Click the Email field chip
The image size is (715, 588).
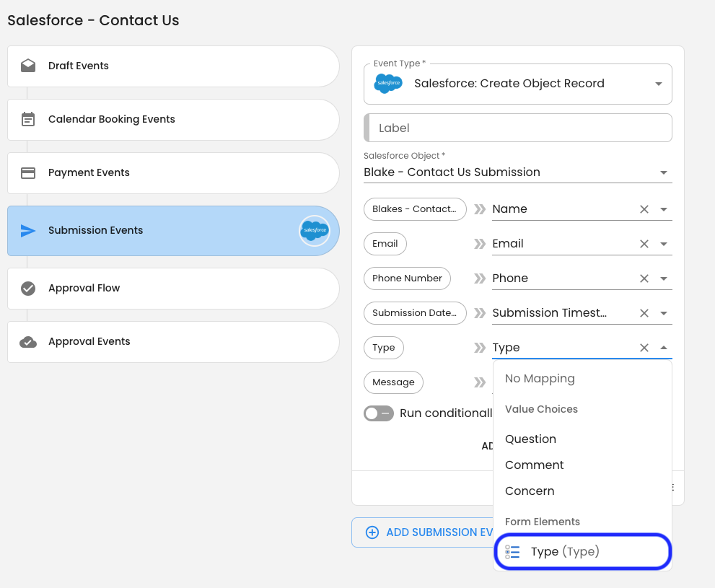click(385, 244)
